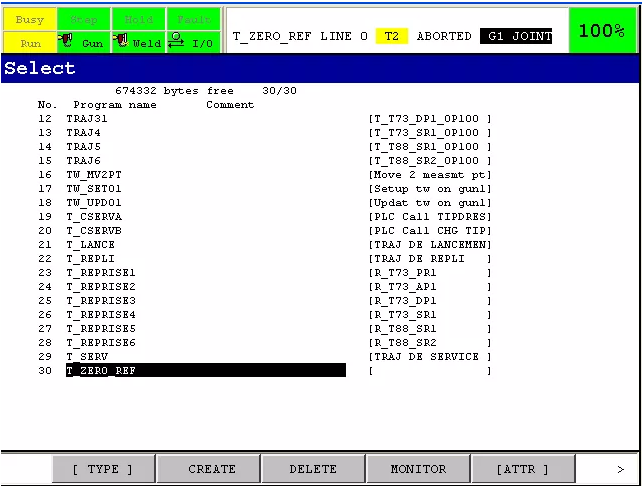Click the Program name column header
644x489 pixels.
click(x=115, y=105)
